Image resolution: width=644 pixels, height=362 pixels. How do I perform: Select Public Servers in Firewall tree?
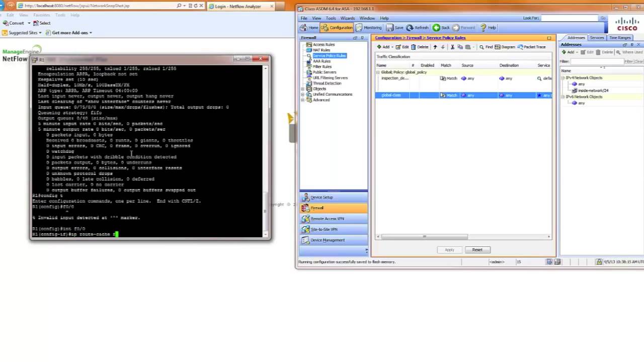pyautogui.click(x=324, y=72)
